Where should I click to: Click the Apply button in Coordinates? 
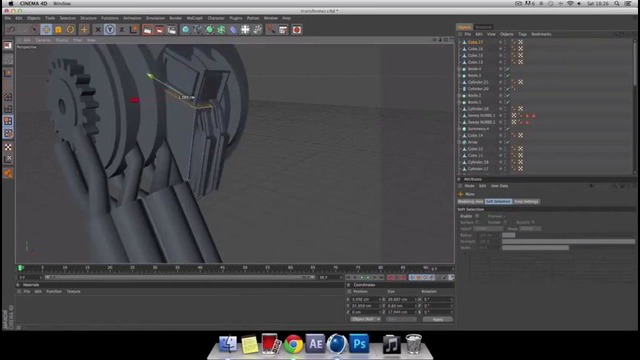click(x=438, y=319)
